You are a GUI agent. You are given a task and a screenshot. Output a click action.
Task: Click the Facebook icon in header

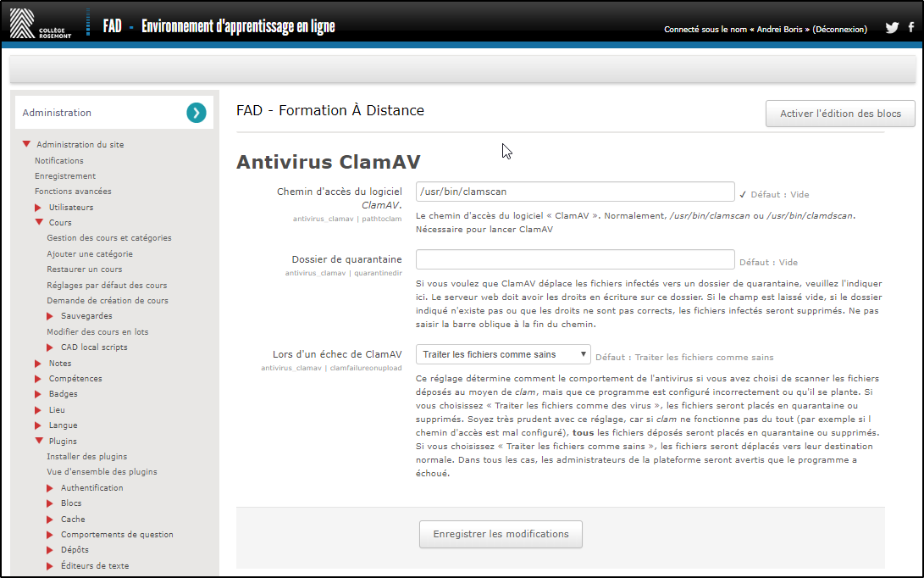point(911,28)
